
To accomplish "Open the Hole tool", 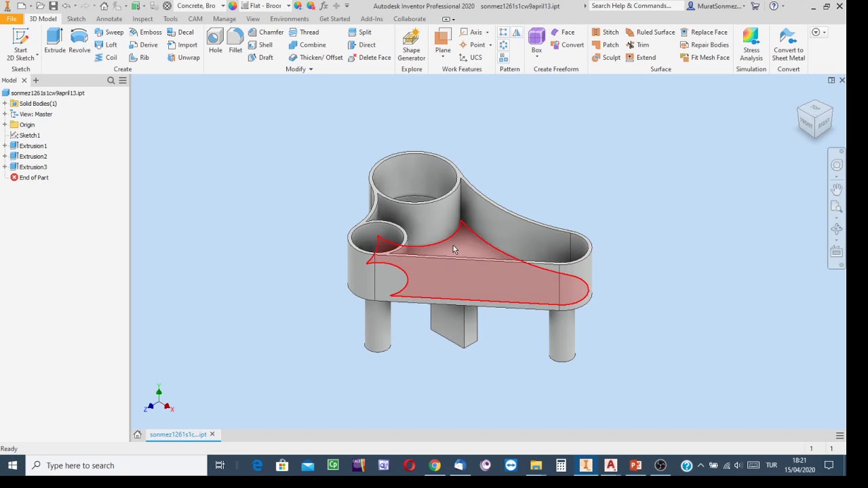I will point(215,42).
